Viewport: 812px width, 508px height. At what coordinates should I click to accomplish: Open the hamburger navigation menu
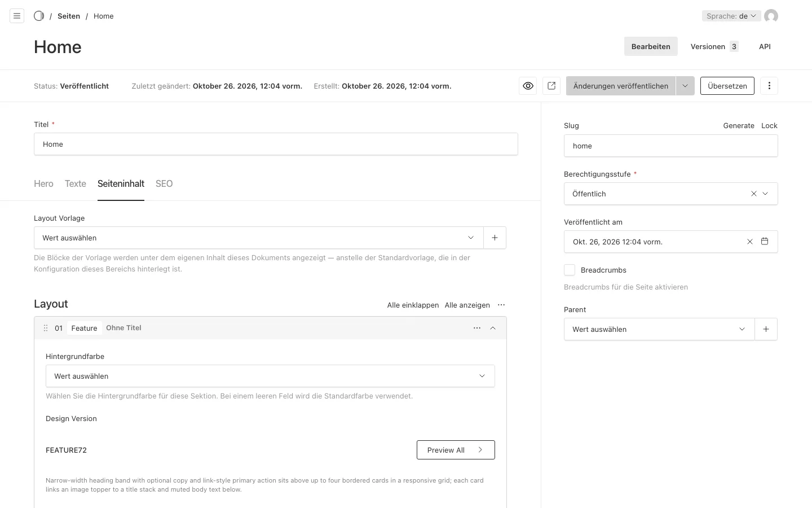click(x=17, y=16)
